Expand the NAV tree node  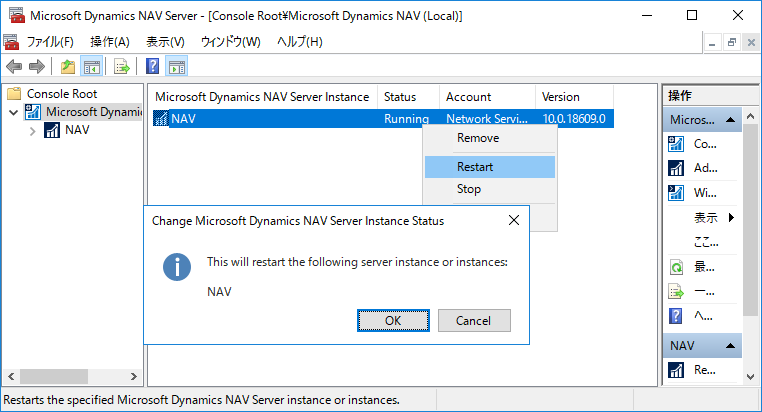tap(32, 131)
